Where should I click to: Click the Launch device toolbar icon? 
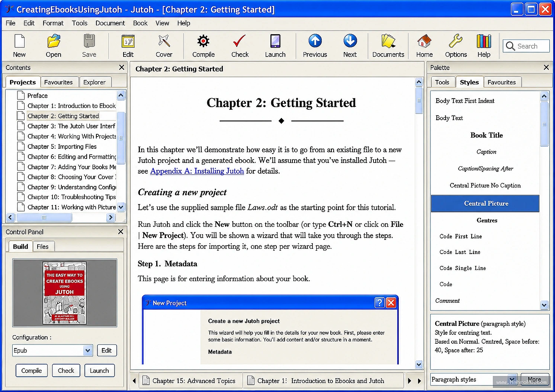pos(275,41)
